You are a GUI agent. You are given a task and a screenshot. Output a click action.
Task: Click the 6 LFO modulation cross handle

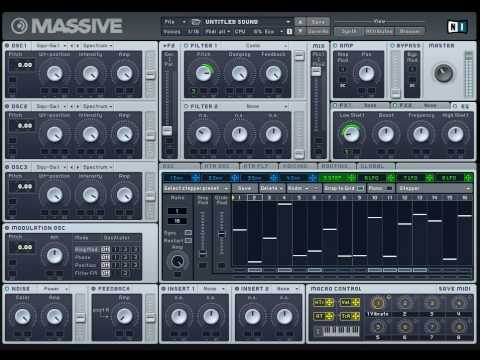click(x=390, y=178)
